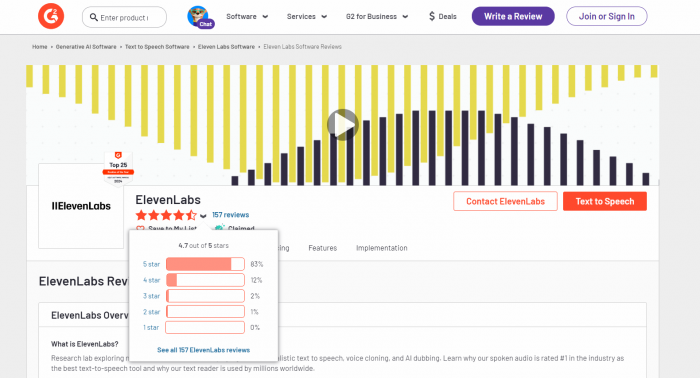Click the dollar sign Deals icon
Viewport: 700px width, 378px height.
click(x=431, y=17)
